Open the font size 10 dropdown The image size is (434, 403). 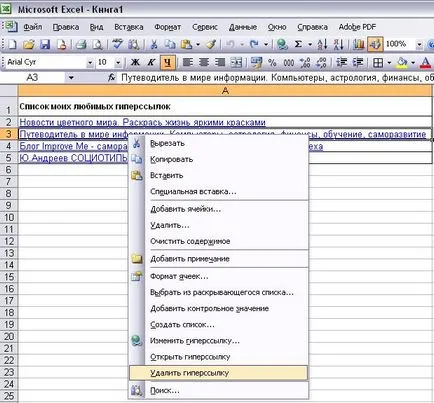coord(118,62)
